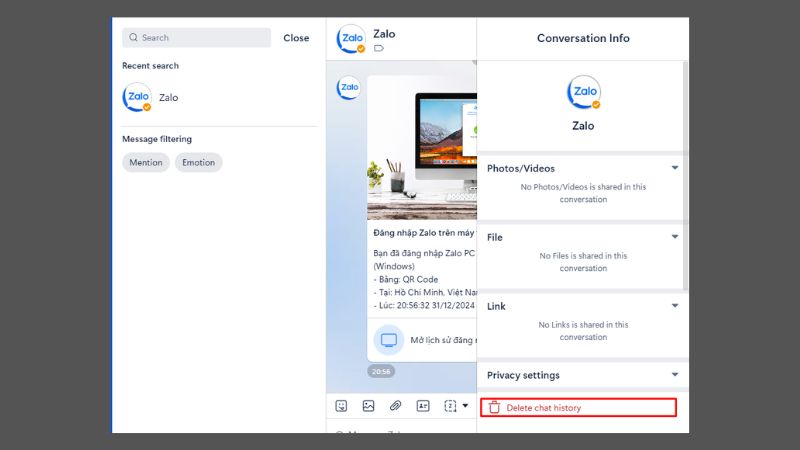Click the contact card icon
The height and width of the screenshot is (450, 800).
[422, 406]
